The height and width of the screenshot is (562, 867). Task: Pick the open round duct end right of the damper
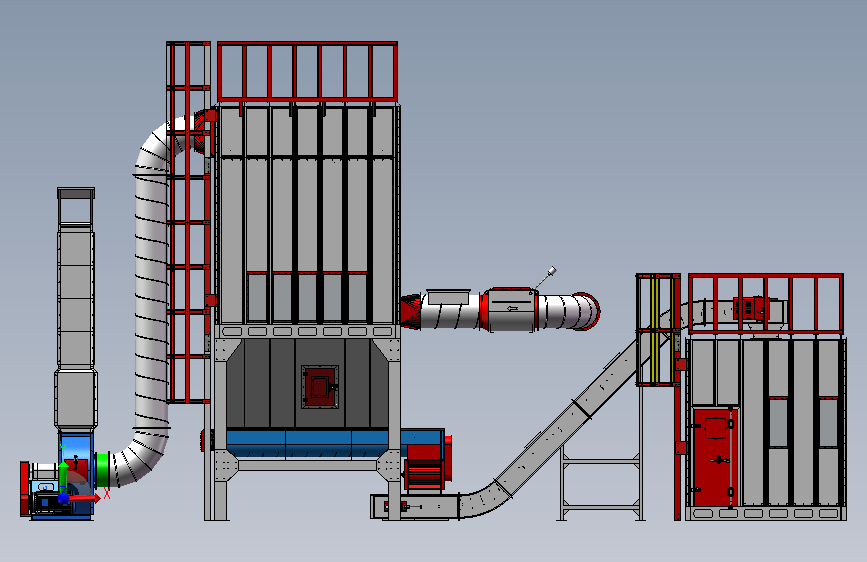pos(586,311)
